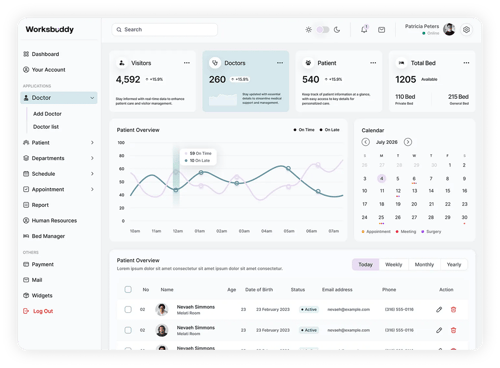
Task: Expand the Appointment sidebar menu
Action: pyautogui.click(x=92, y=189)
